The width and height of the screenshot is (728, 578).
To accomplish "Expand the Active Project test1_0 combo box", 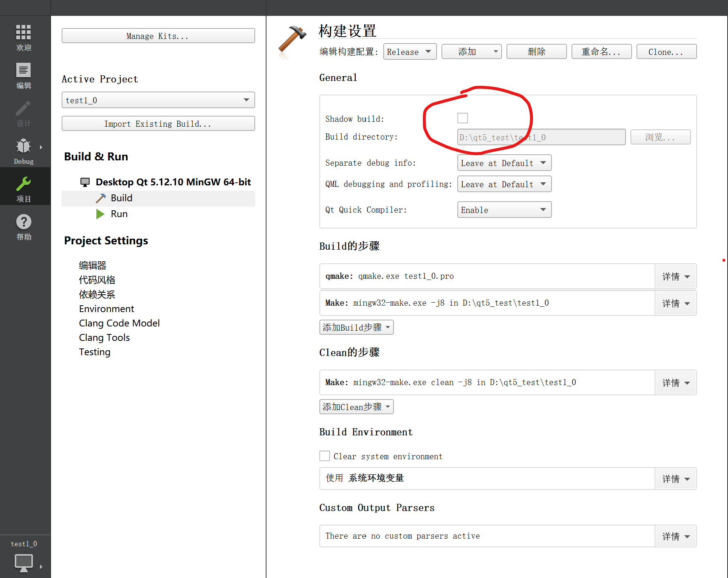I will pyautogui.click(x=158, y=100).
